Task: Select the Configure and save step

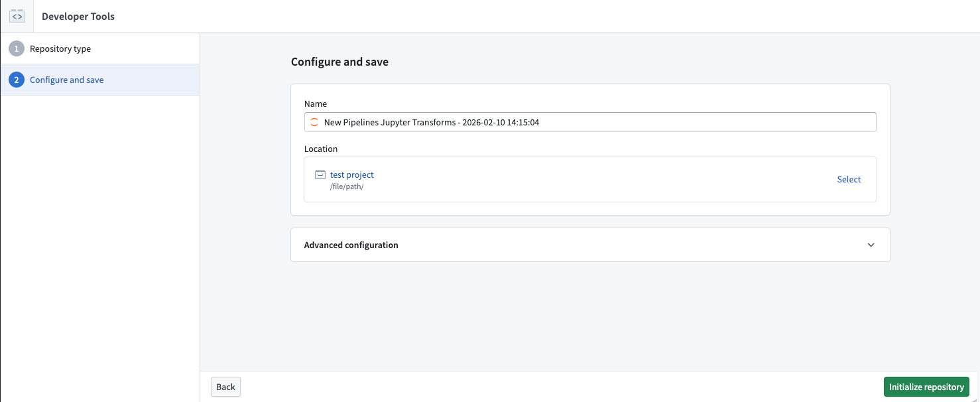Action: coord(100,80)
